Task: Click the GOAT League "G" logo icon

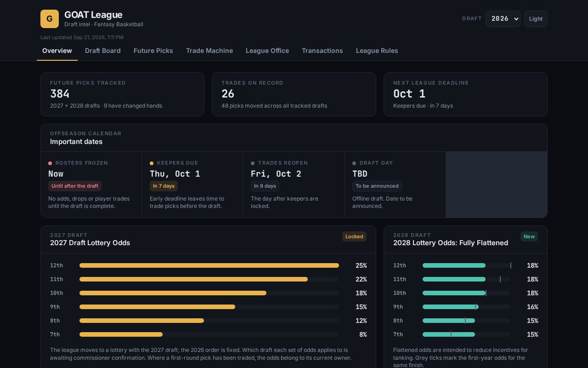Action: click(50, 19)
